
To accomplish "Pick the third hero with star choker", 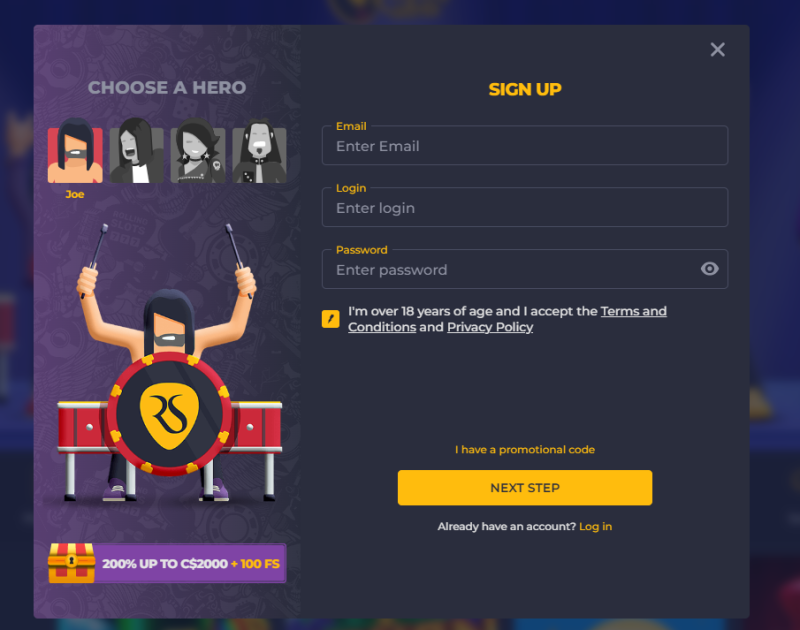I will (198, 152).
